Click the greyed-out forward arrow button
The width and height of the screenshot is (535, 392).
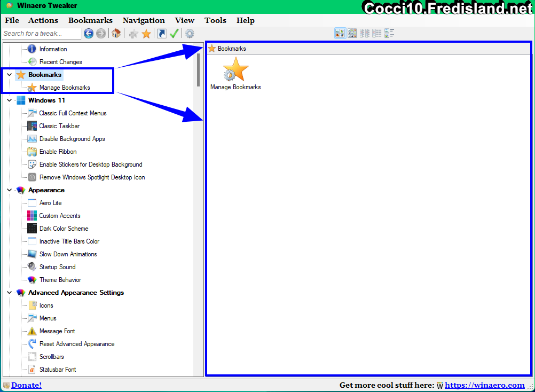click(x=101, y=34)
